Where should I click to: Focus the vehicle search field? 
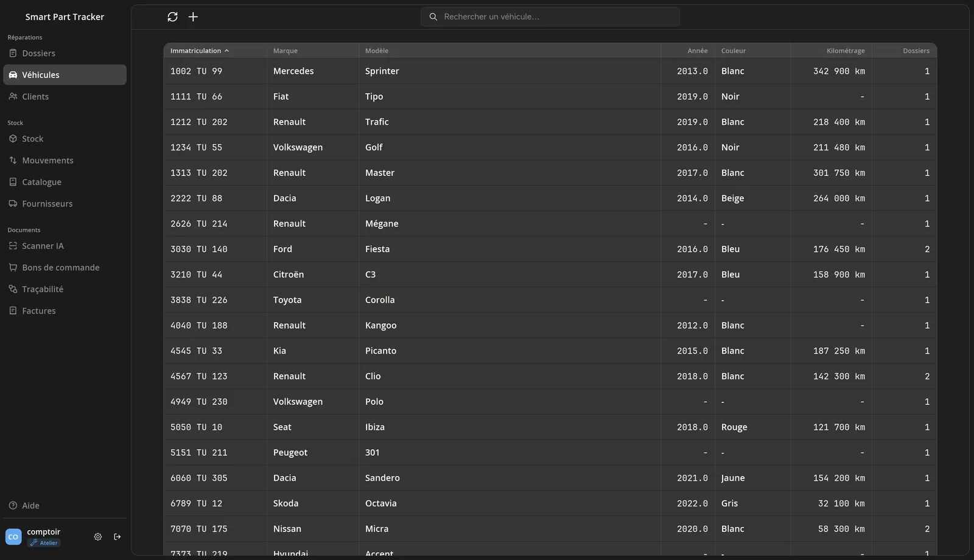(550, 17)
